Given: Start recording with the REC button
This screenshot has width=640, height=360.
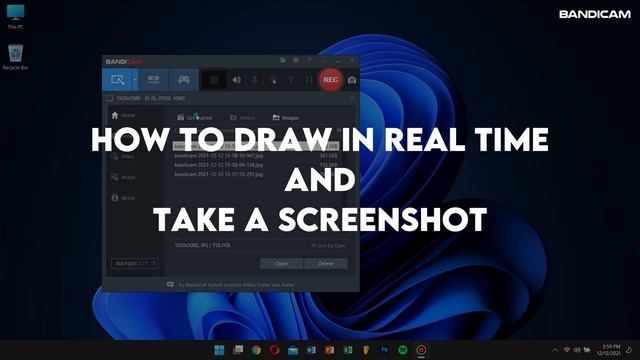Looking at the screenshot, I should pos(331,80).
